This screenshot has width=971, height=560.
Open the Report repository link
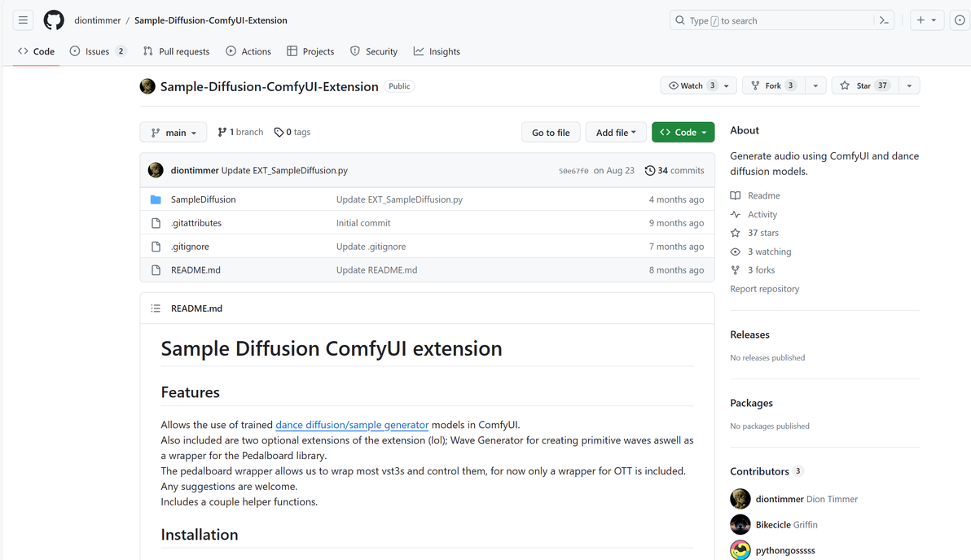click(764, 289)
